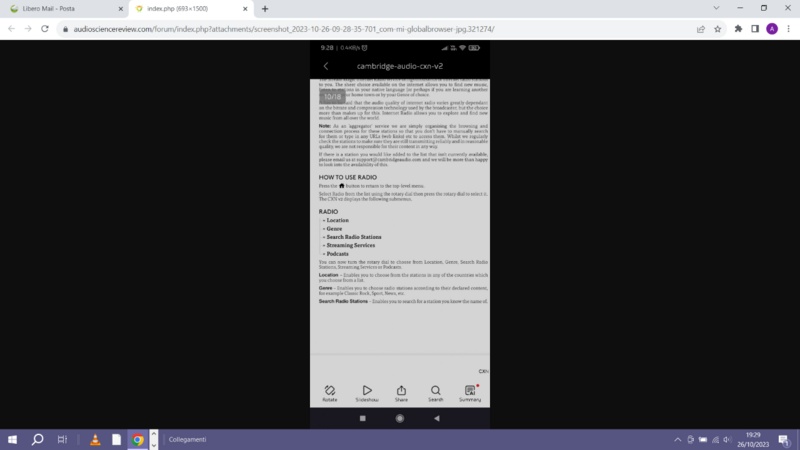Open the network Wi-Fi tray icon
The height and width of the screenshot is (450, 800).
pos(715,439)
